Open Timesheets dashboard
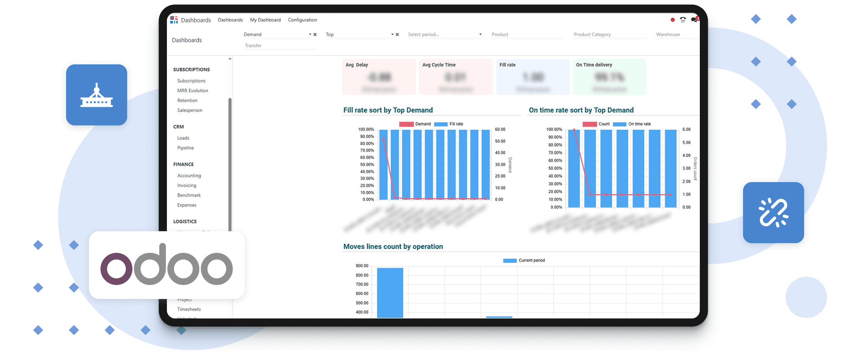 (189, 310)
